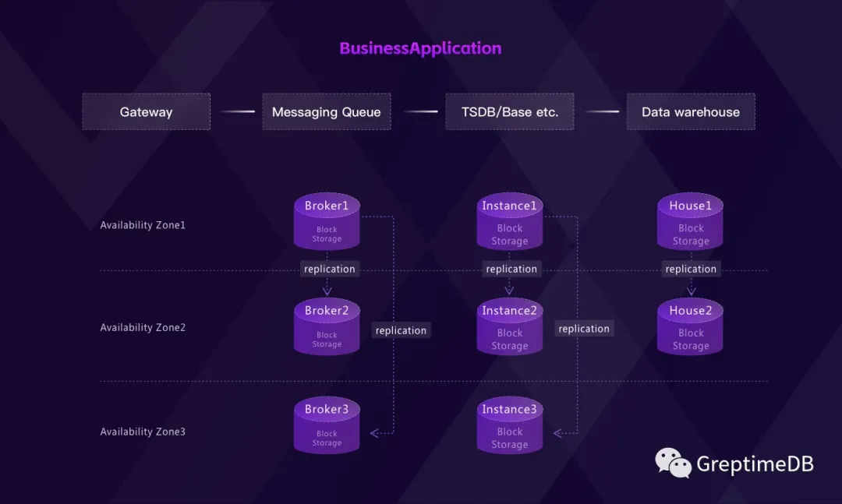Select the Broker2 storage cylinder icon

click(x=327, y=327)
